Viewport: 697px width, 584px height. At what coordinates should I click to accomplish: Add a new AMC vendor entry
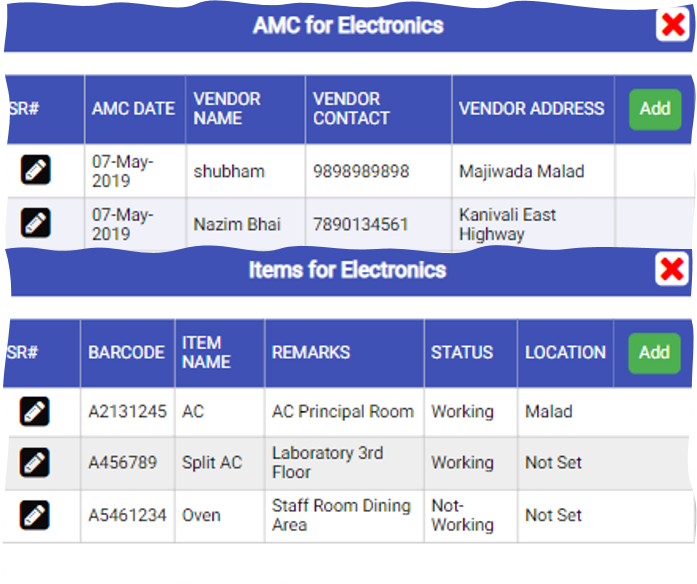click(x=655, y=109)
